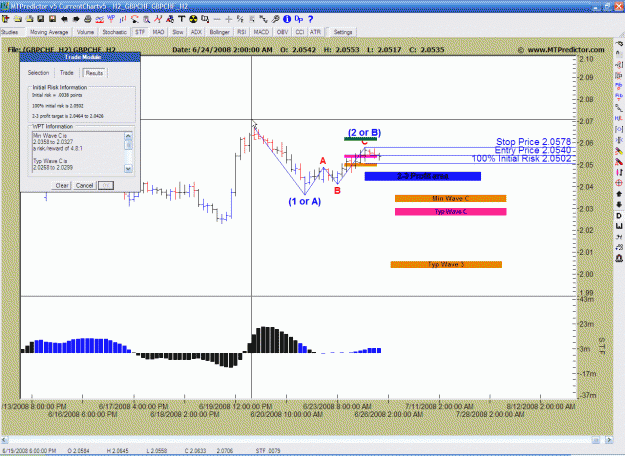Click the red crosshair target sidebar icon
This screenshot has height=456, width=625.
[619, 183]
